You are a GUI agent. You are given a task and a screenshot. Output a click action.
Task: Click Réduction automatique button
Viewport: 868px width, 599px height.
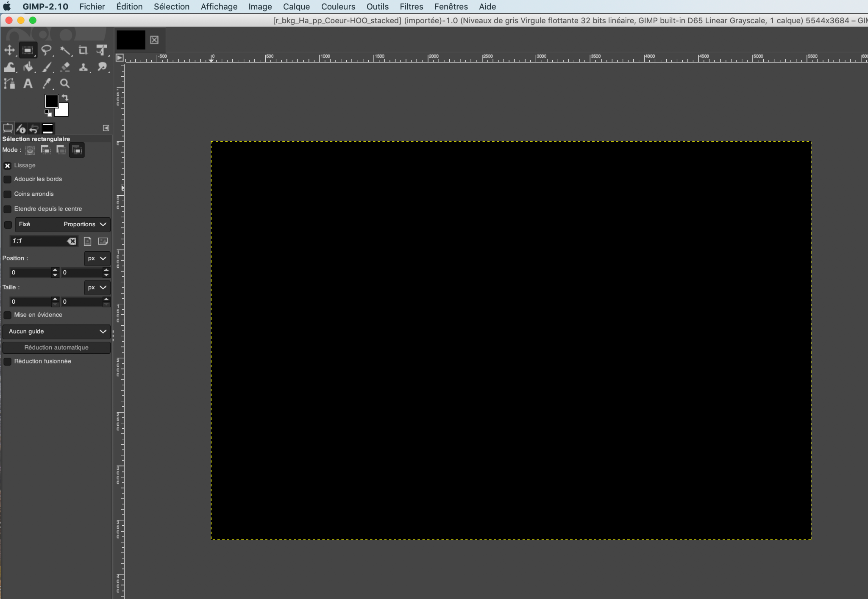click(56, 348)
